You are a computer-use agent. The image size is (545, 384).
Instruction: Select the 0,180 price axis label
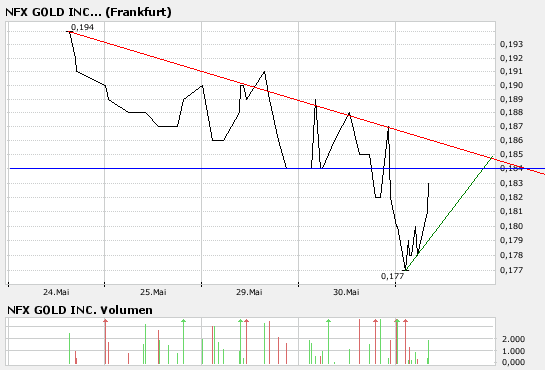click(511, 226)
